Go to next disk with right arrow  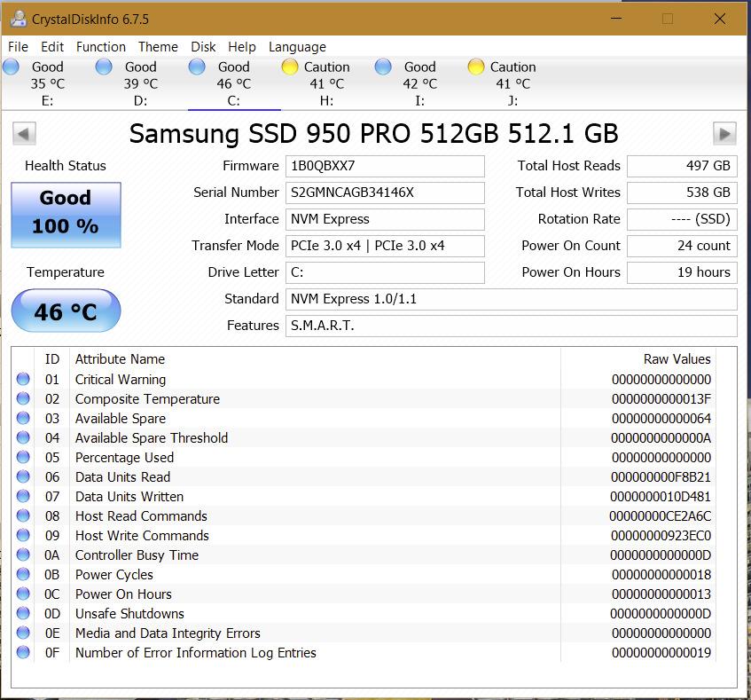pos(724,133)
